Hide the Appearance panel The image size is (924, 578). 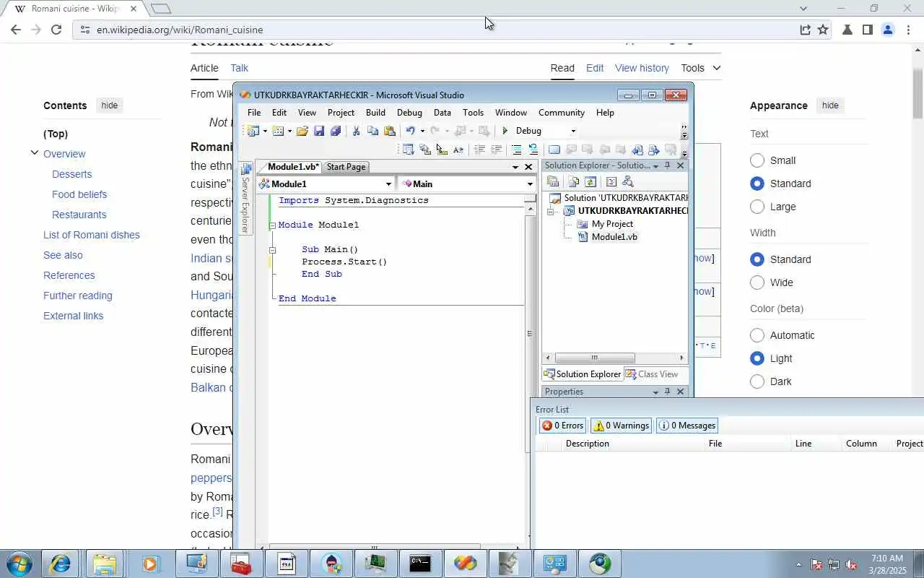pyautogui.click(x=830, y=105)
